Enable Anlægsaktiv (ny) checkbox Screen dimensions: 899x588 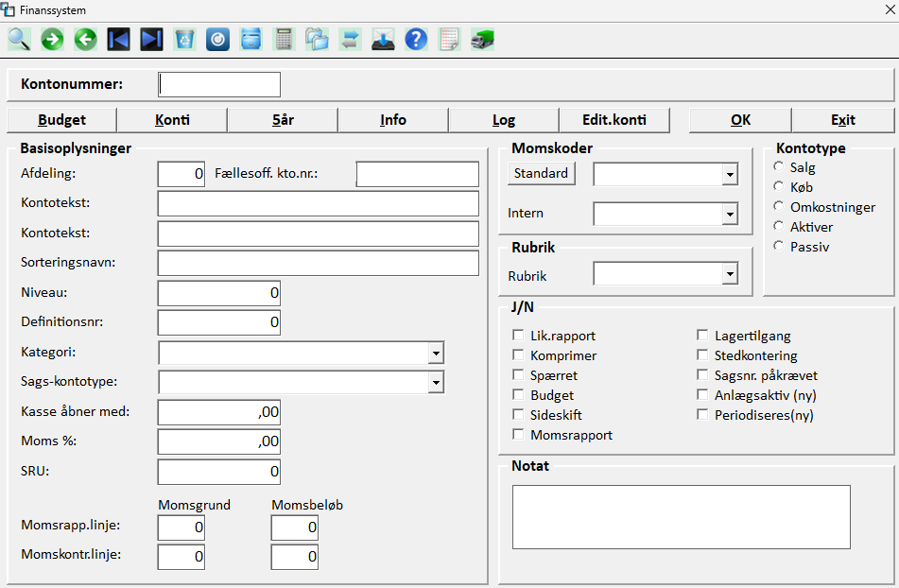coord(702,395)
